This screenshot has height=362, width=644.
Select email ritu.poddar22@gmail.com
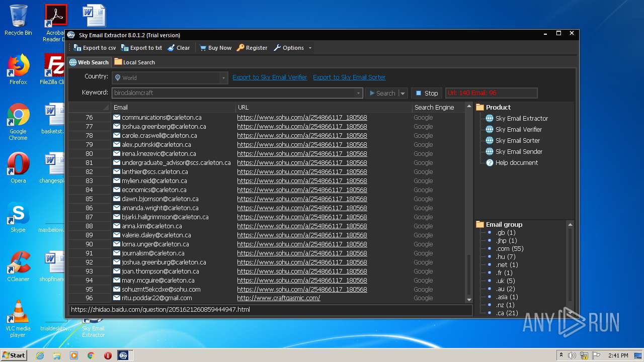[x=156, y=298]
